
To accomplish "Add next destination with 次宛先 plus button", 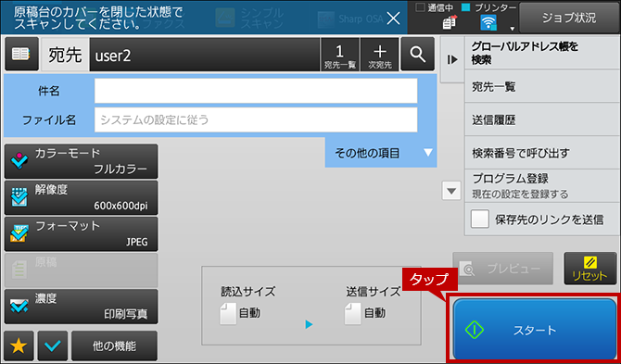I will coord(379,56).
